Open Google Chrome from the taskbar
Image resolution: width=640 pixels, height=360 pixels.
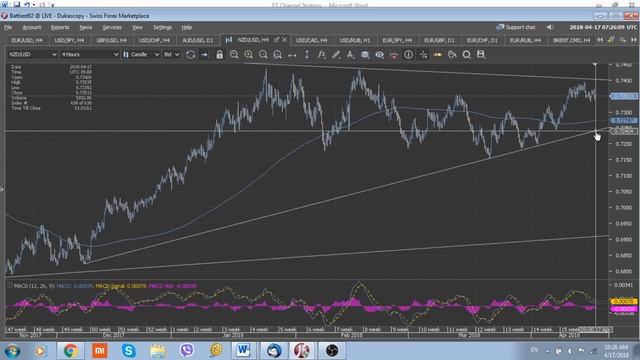(70, 351)
